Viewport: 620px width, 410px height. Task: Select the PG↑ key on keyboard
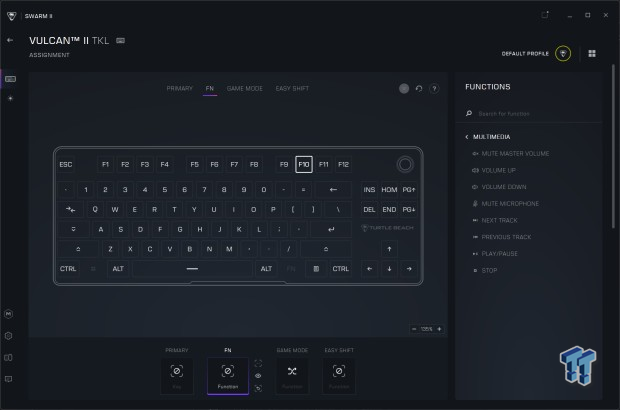click(x=409, y=190)
